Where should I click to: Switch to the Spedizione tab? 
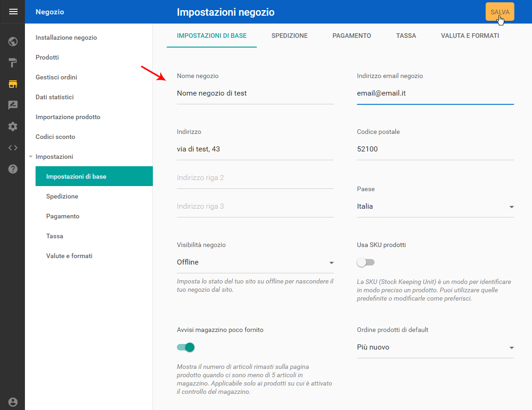290,36
